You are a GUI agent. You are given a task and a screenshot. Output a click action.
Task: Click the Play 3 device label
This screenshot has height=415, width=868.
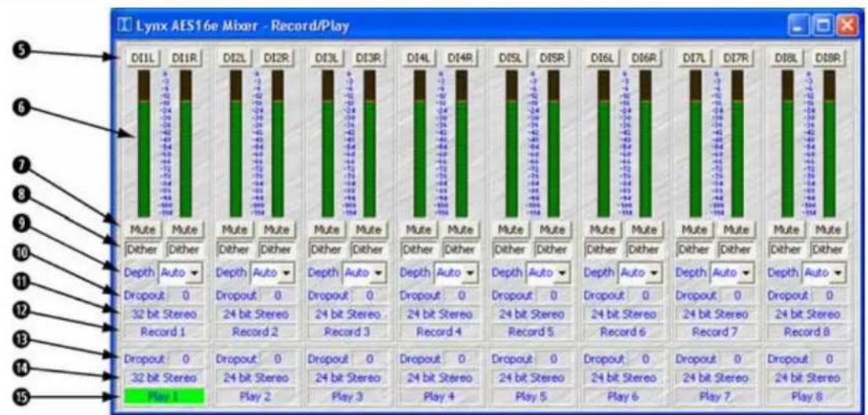[x=348, y=395]
